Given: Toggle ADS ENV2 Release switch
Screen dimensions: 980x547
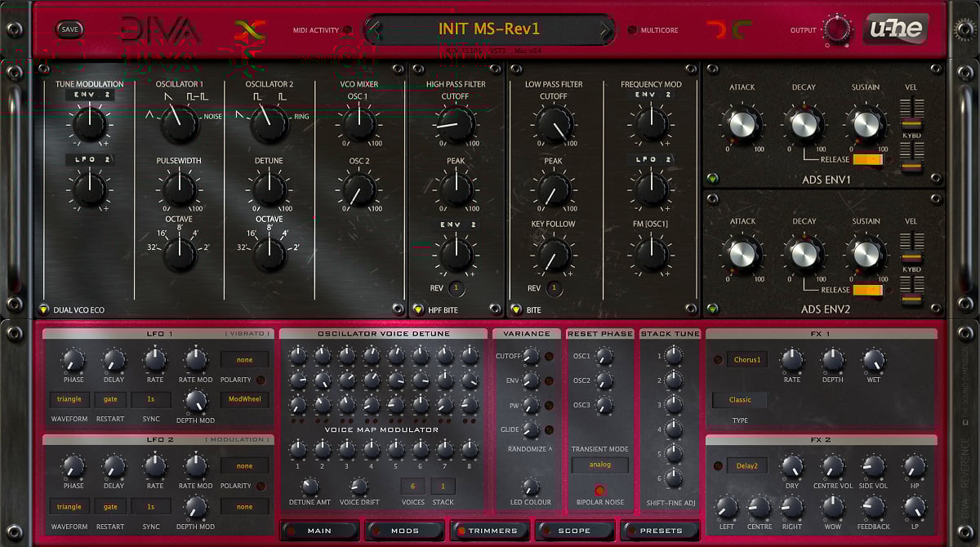Looking at the screenshot, I should click(x=868, y=290).
